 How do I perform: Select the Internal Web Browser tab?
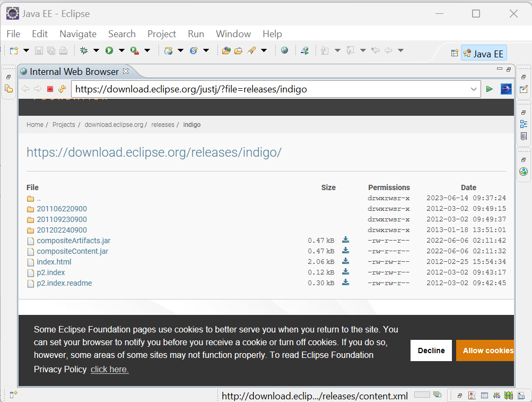pyautogui.click(x=74, y=72)
